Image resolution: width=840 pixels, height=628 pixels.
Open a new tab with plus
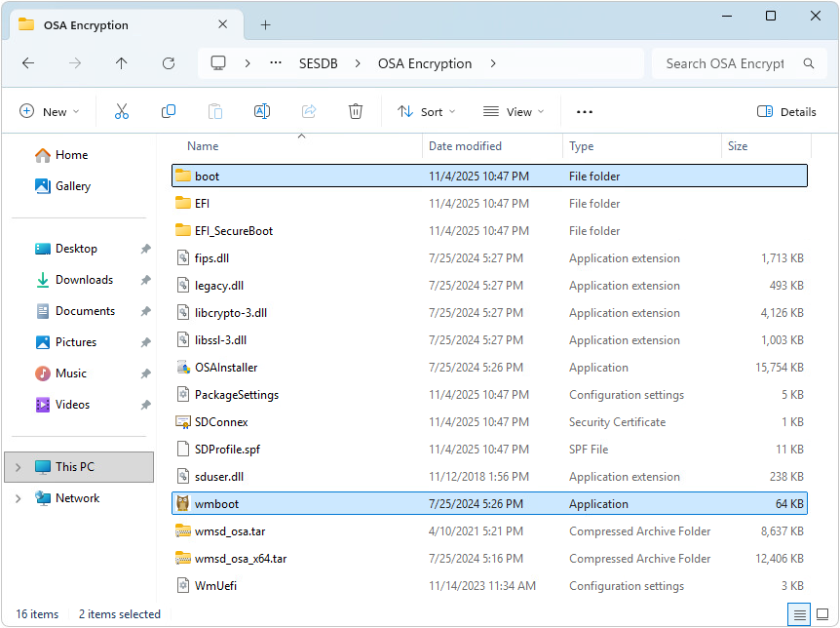pyautogui.click(x=265, y=24)
